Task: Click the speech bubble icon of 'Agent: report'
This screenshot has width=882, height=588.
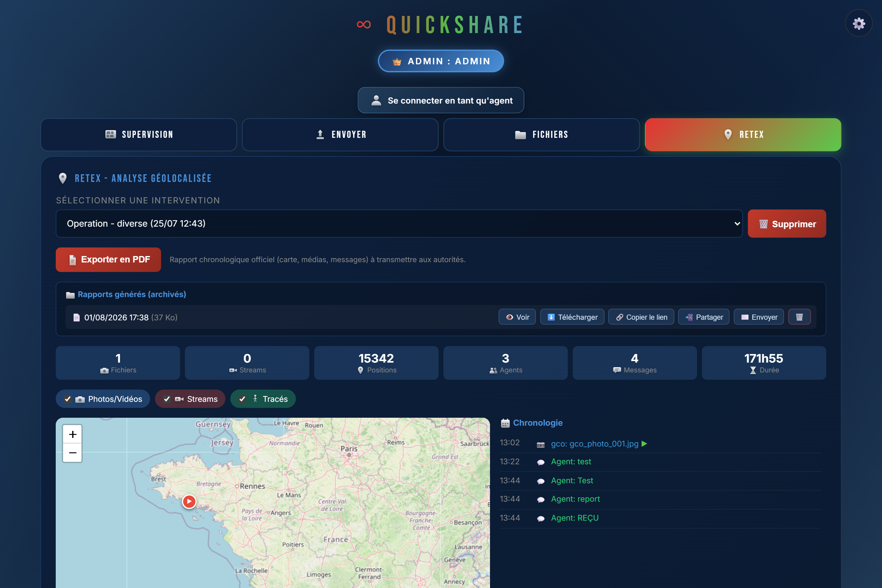Action: (540, 499)
